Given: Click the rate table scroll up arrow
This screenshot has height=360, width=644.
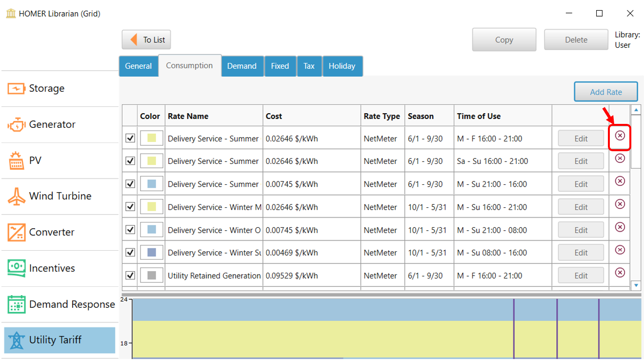Looking at the screenshot, I should point(636,110).
